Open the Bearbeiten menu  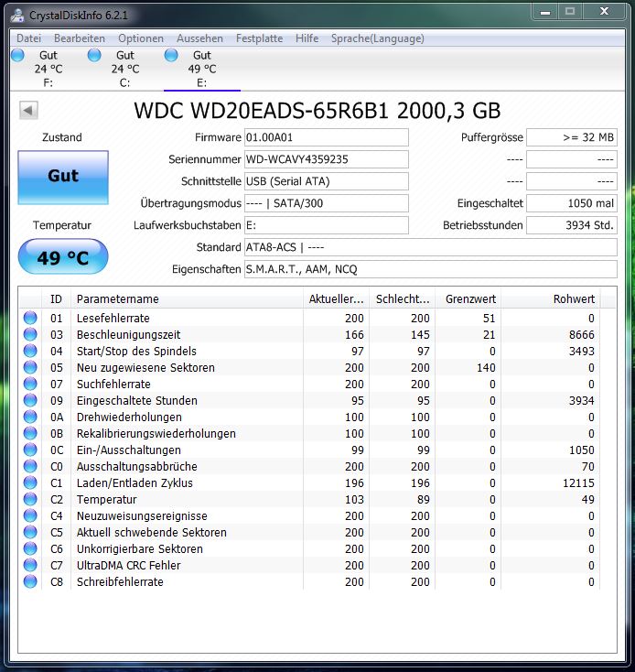pyautogui.click(x=80, y=38)
